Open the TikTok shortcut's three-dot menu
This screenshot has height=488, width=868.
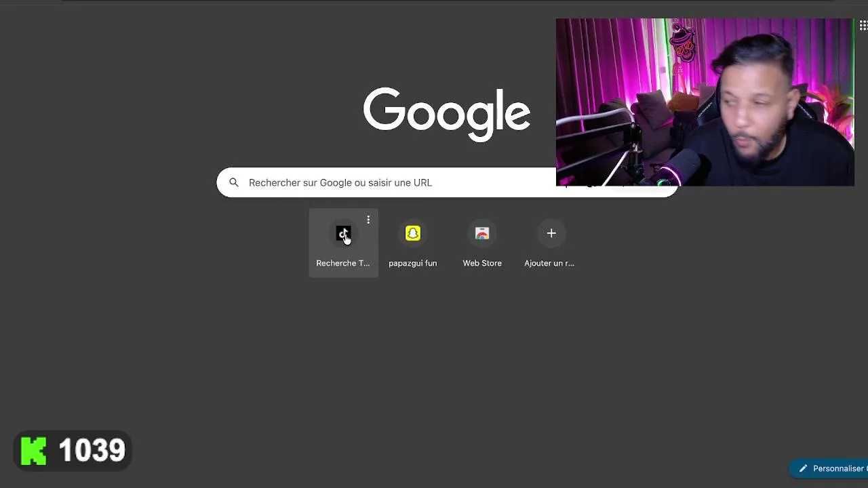tap(368, 220)
